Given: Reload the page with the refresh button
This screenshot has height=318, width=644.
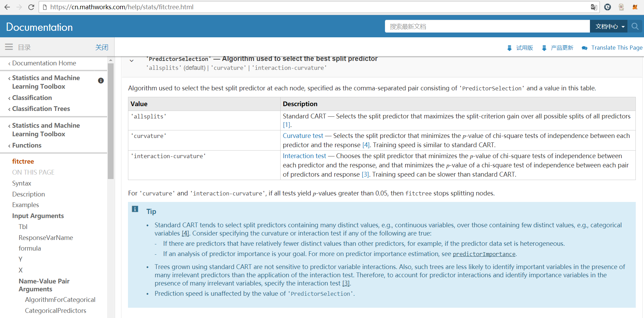Looking at the screenshot, I should pyautogui.click(x=31, y=7).
